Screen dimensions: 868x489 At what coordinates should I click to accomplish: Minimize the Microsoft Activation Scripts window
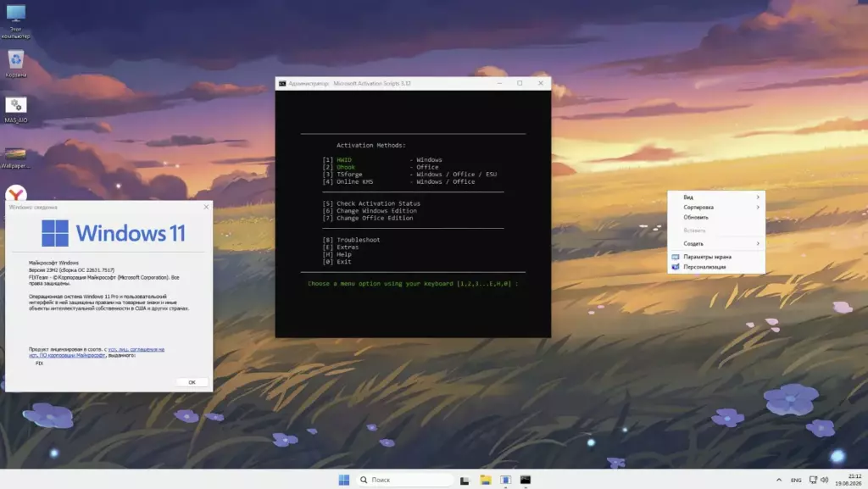(x=499, y=83)
